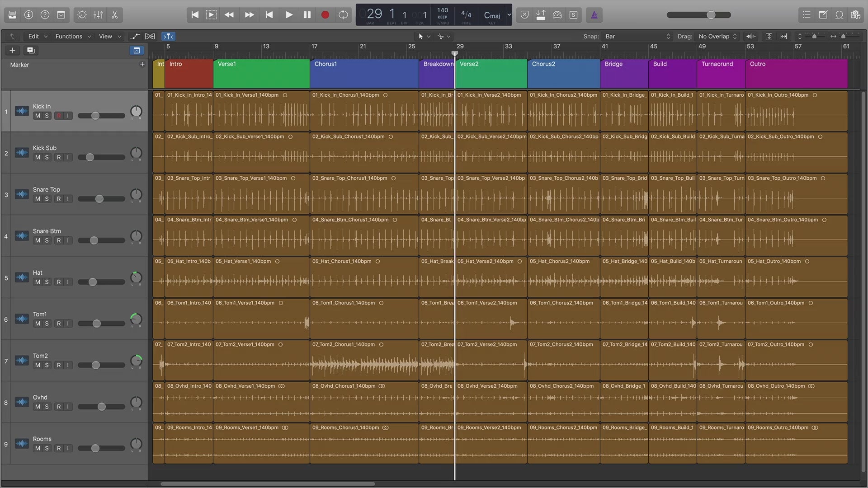868x488 pixels.
Task: Select the Outro marker
Action: (x=797, y=74)
